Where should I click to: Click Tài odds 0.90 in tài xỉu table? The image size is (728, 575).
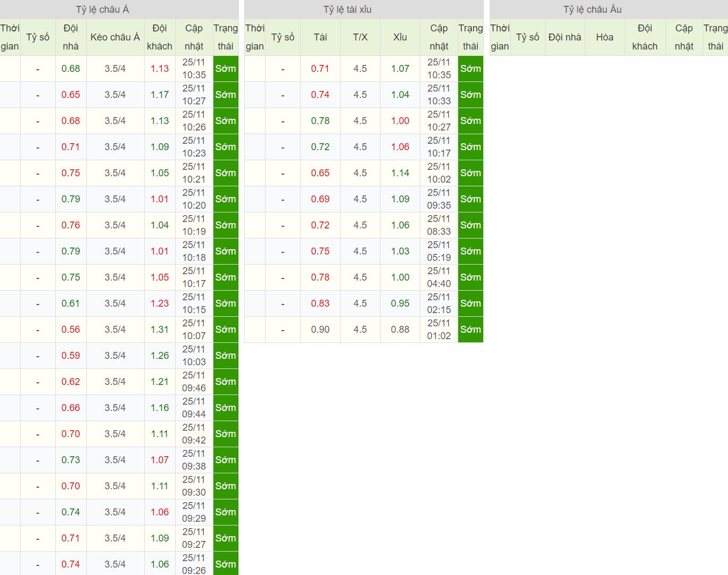(x=320, y=330)
